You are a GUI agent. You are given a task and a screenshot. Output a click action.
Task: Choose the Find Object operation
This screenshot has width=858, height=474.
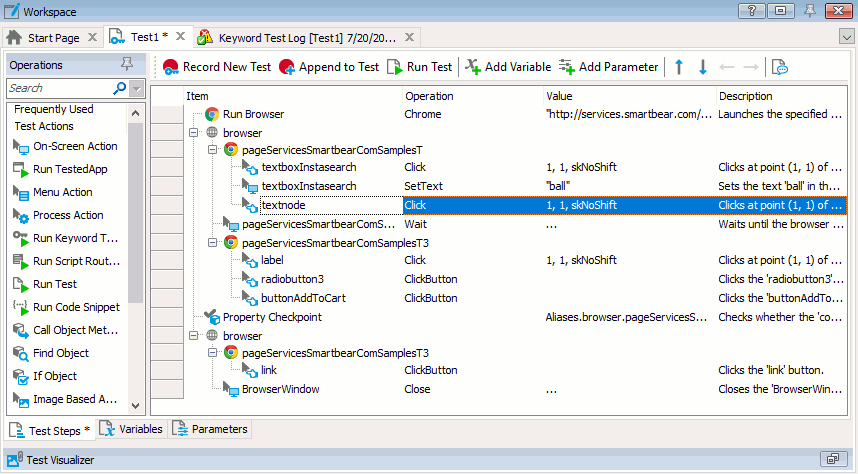60,353
